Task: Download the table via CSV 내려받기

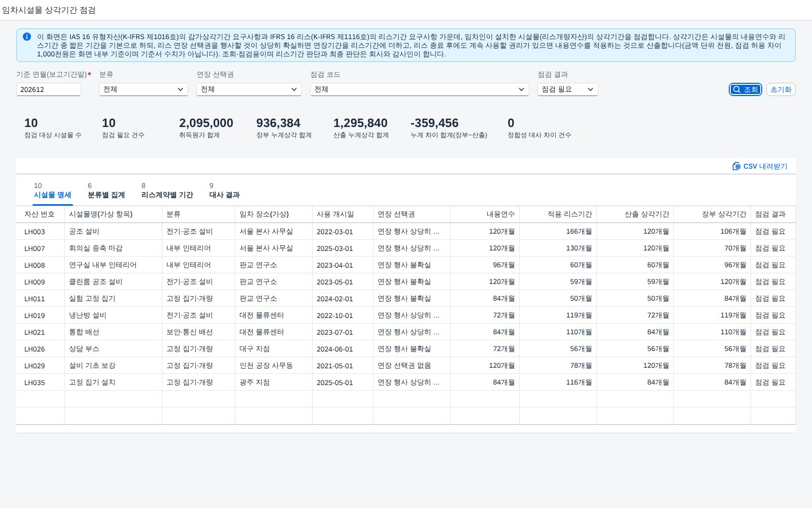Action: click(x=760, y=166)
